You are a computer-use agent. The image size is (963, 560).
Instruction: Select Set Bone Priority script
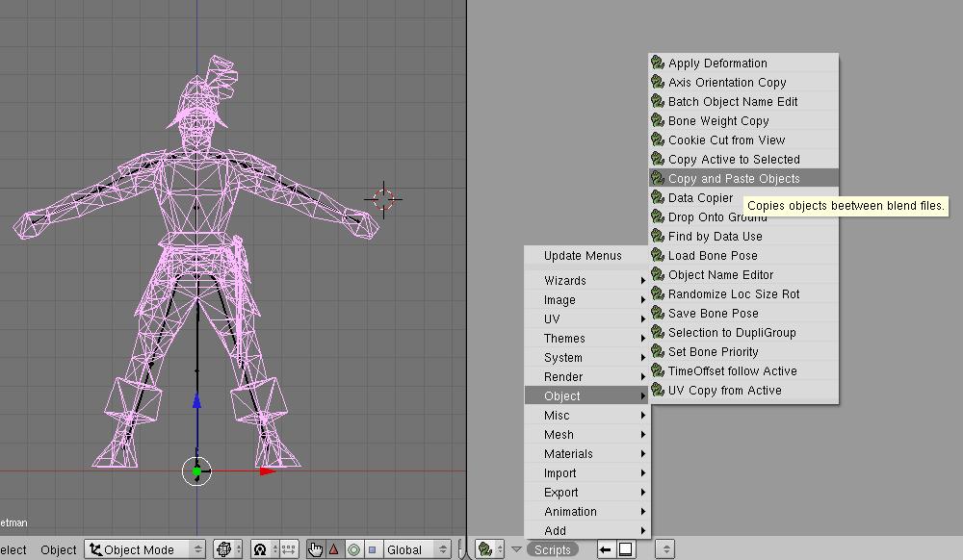coord(743,351)
